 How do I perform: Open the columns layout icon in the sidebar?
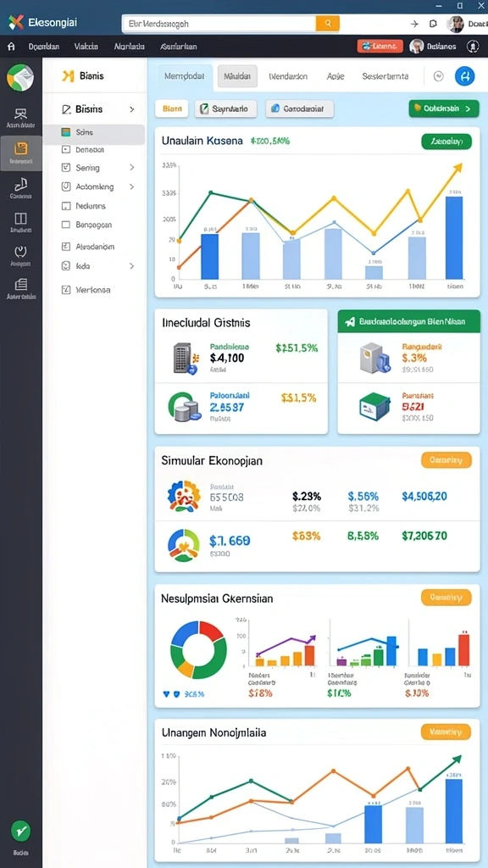[x=21, y=218]
